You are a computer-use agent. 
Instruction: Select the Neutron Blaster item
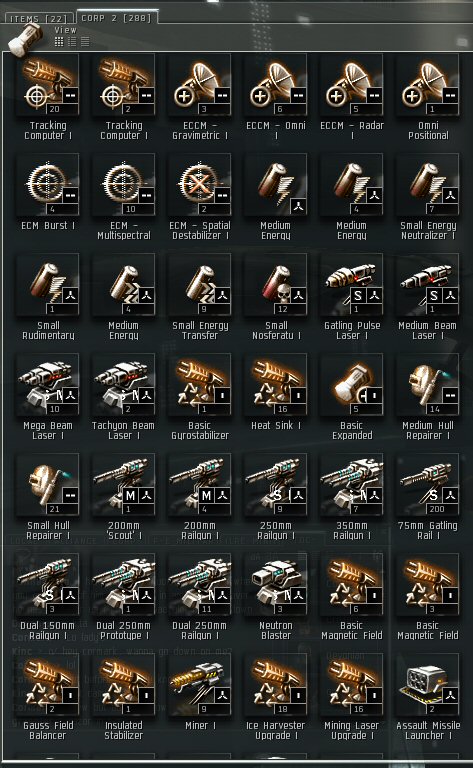(x=276, y=585)
